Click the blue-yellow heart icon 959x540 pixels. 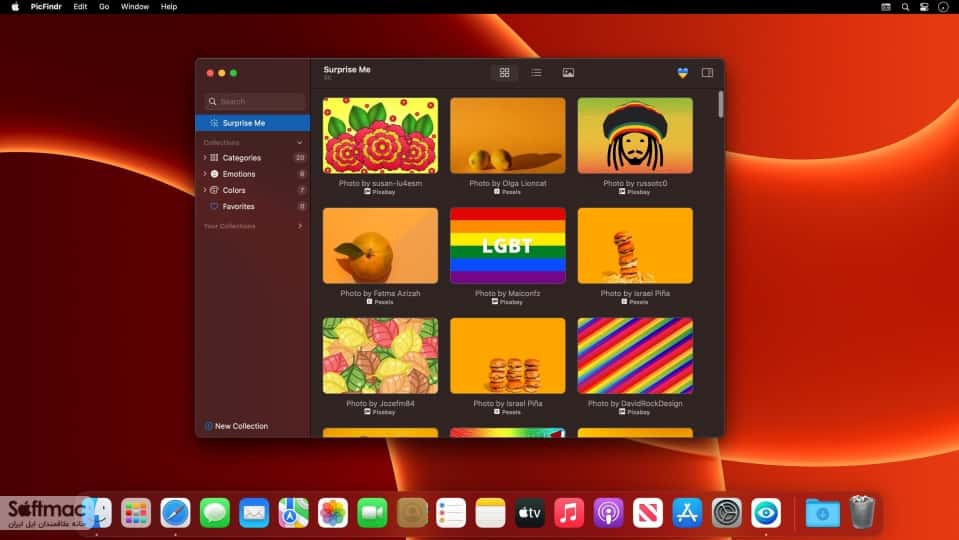(x=683, y=73)
